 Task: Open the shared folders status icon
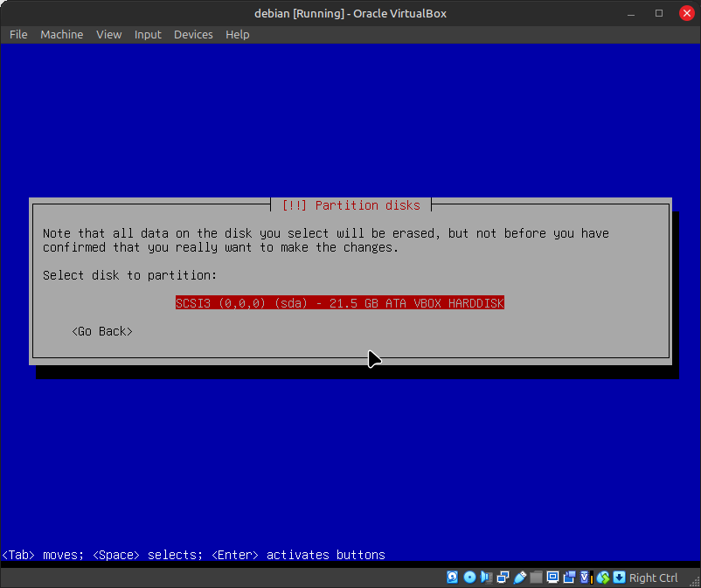pos(536,578)
